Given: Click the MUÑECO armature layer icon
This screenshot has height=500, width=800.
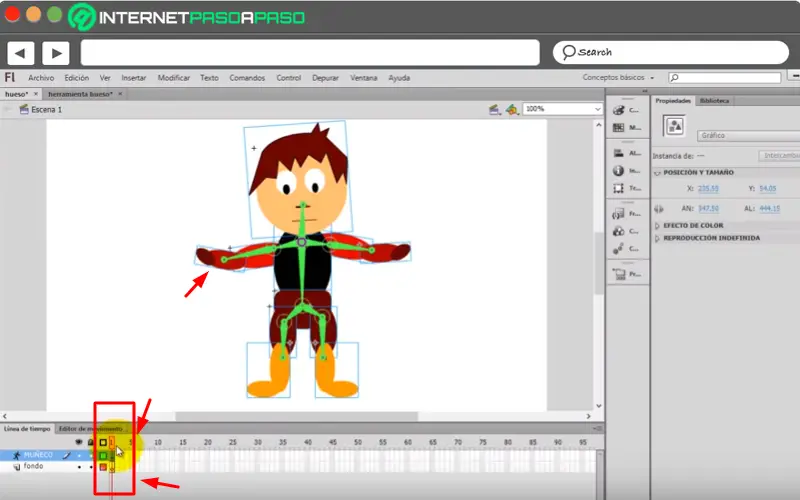Looking at the screenshot, I should 16,455.
